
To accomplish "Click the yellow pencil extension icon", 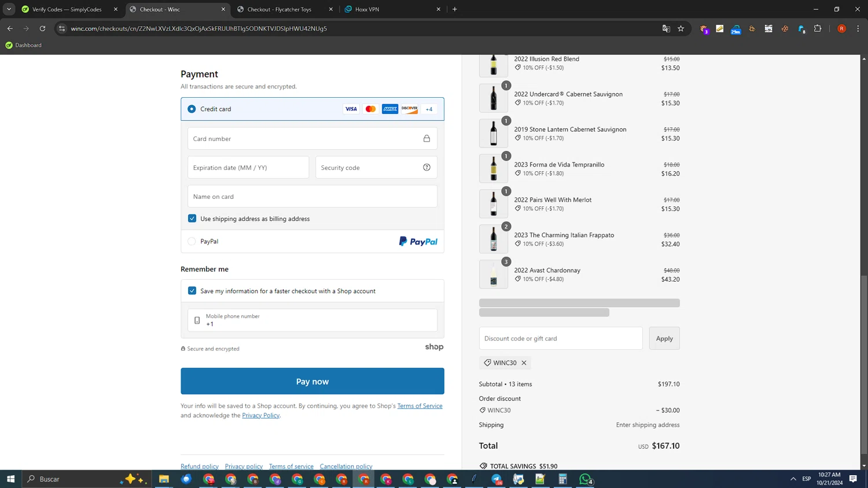I will click(x=720, y=28).
